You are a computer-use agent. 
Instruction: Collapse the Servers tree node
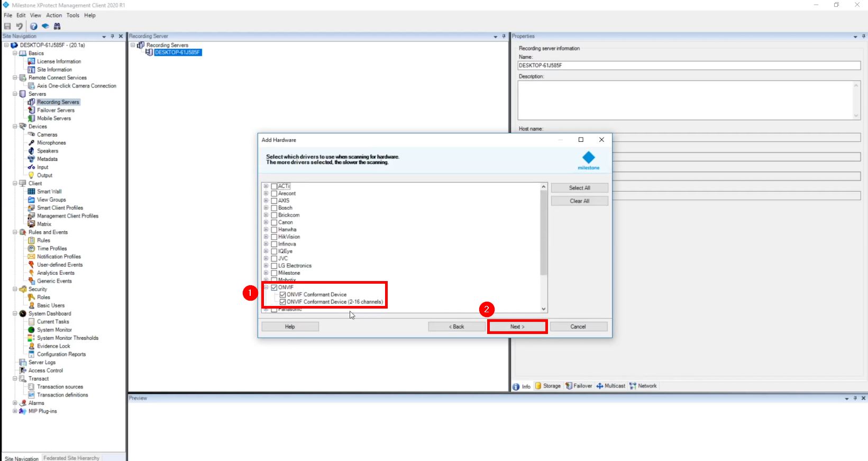point(15,94)
